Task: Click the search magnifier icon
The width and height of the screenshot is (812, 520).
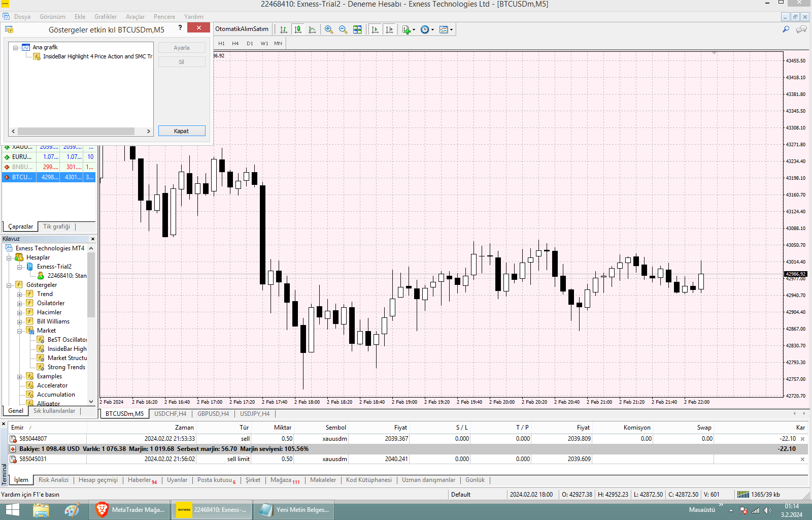Action: (x=786, y=29)
